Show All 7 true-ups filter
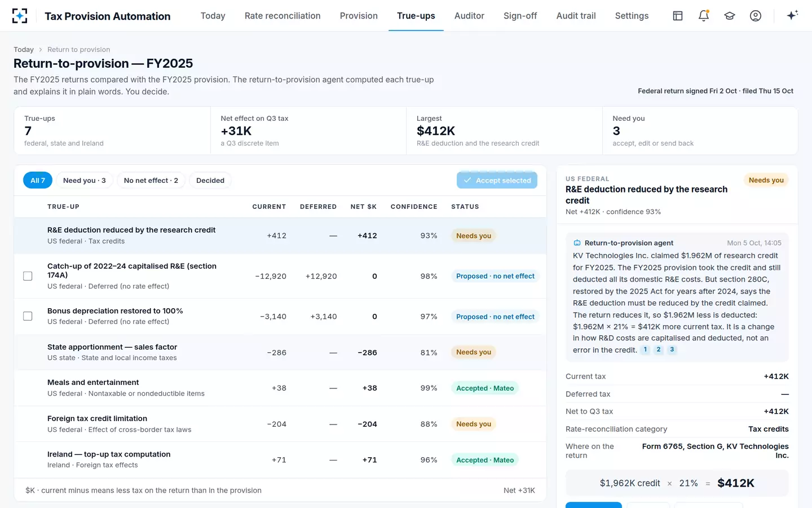Screen dimensions: 812x508 (x=38, y=181)
